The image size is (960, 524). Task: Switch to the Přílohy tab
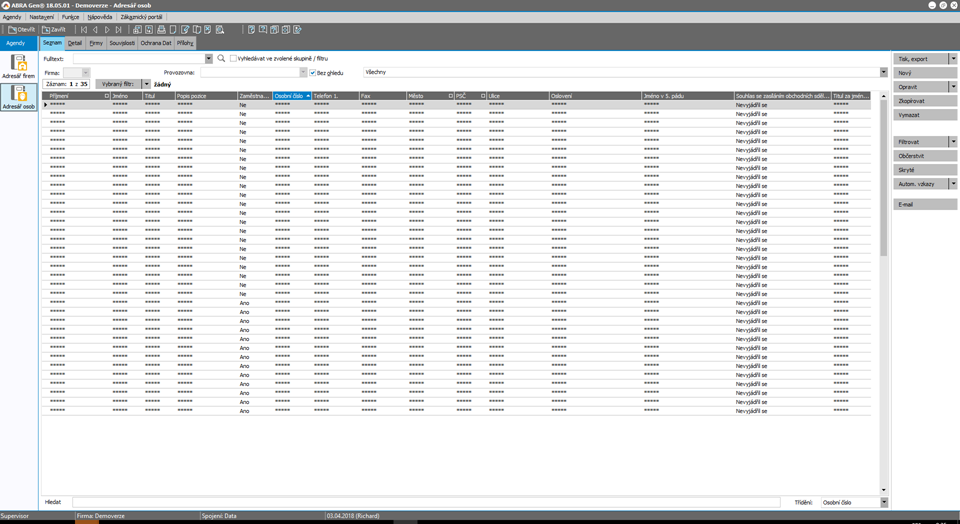tap(185, 43)
